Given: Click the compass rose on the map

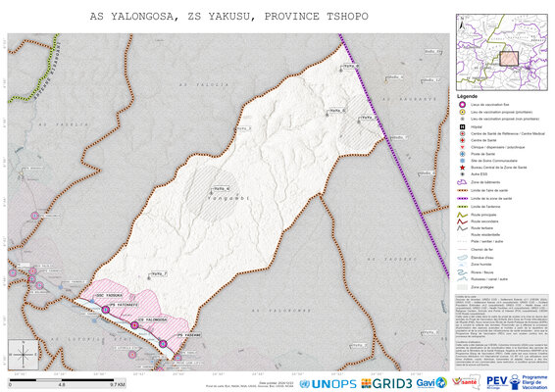Looking at the screenshot, I should click(24, 355).
